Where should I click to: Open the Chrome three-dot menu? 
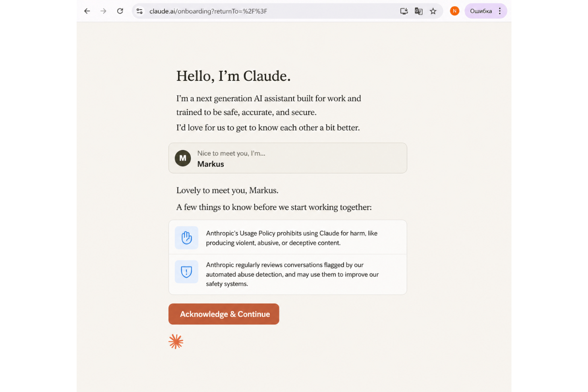pyautogui.click(x=500, y=11)
